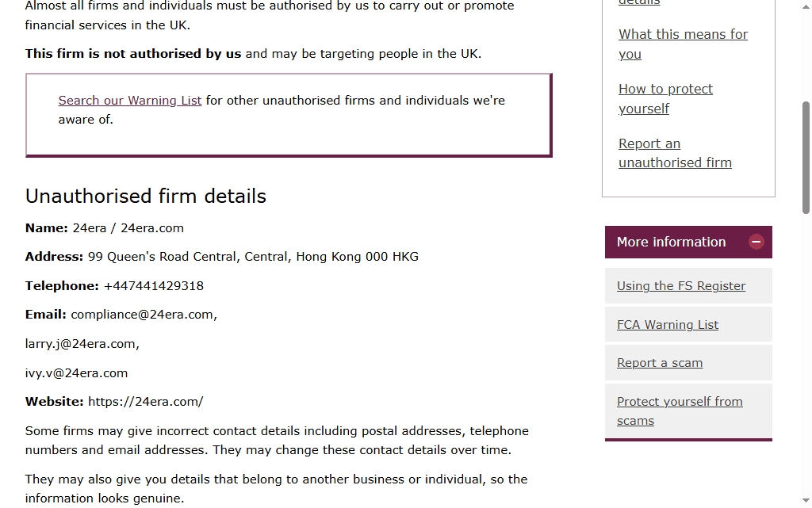Open Using the FS Register
Screen dimensions: 812x508
pyautogui.click(x=681, y=285)
